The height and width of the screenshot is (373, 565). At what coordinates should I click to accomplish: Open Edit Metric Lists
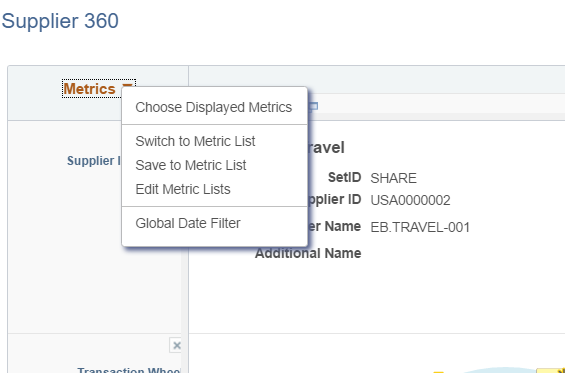pos(183,189)
